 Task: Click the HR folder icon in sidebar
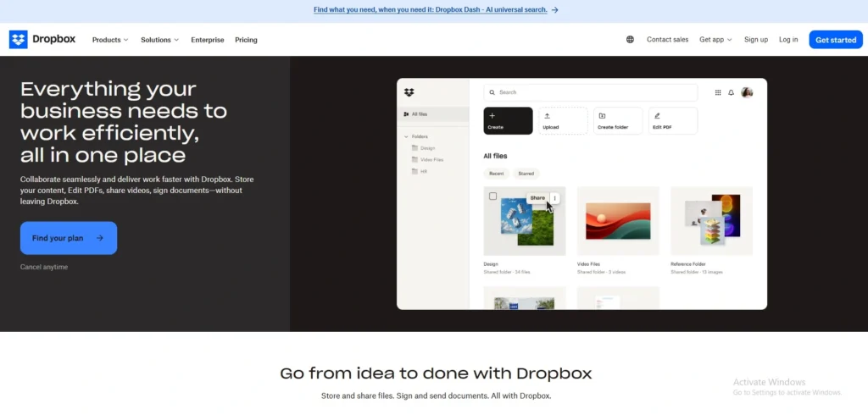tap(415, 172)
